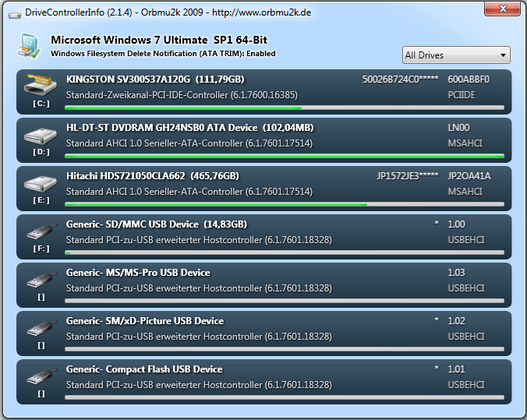Click firmware value '600ABBF0'
The height and width of the screenshot is (420, 527).
click(x=469, y=79)
